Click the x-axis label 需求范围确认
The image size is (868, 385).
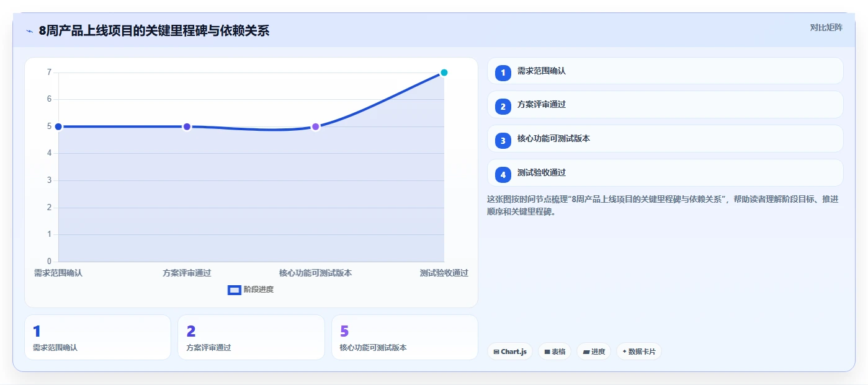coord(58,273)
